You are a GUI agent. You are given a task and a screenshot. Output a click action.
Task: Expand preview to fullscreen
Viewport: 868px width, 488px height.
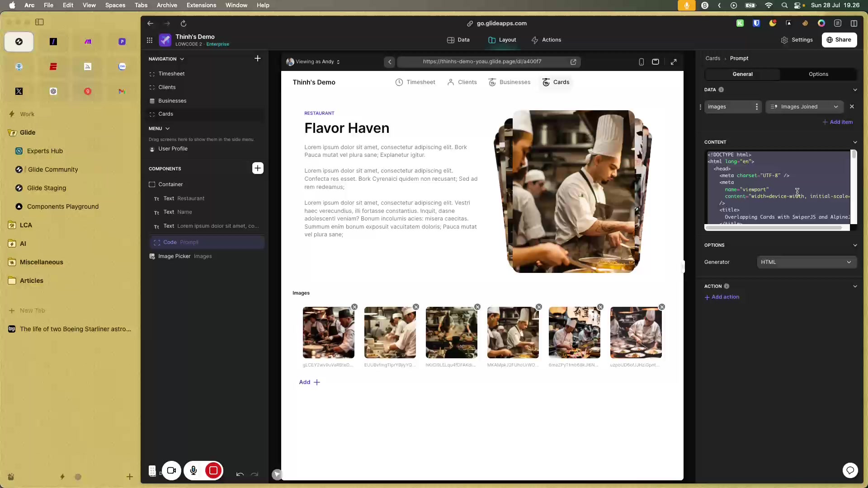674,62
